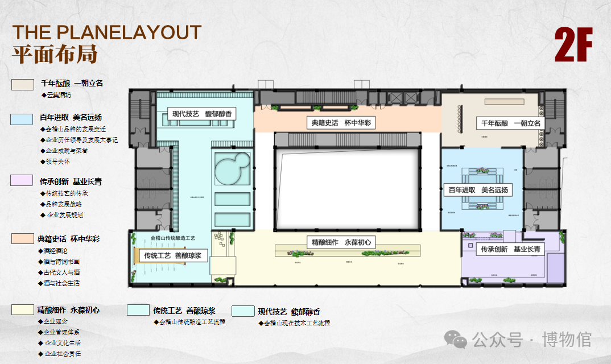This screenshot has width=611, height=364.
Task: Click the 平面布局 heading text
Action: point(55,54)
